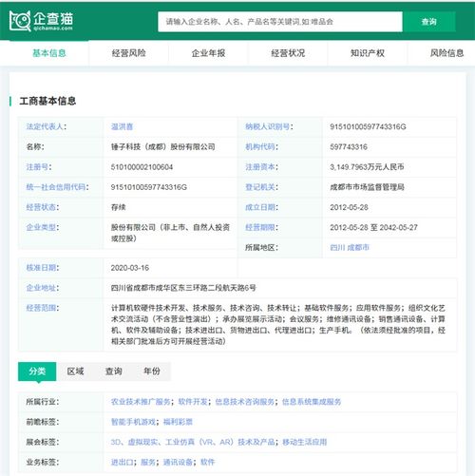Focus the company name search field
The height and width of the screenshot is (476, 475).
tap(280, 22)
